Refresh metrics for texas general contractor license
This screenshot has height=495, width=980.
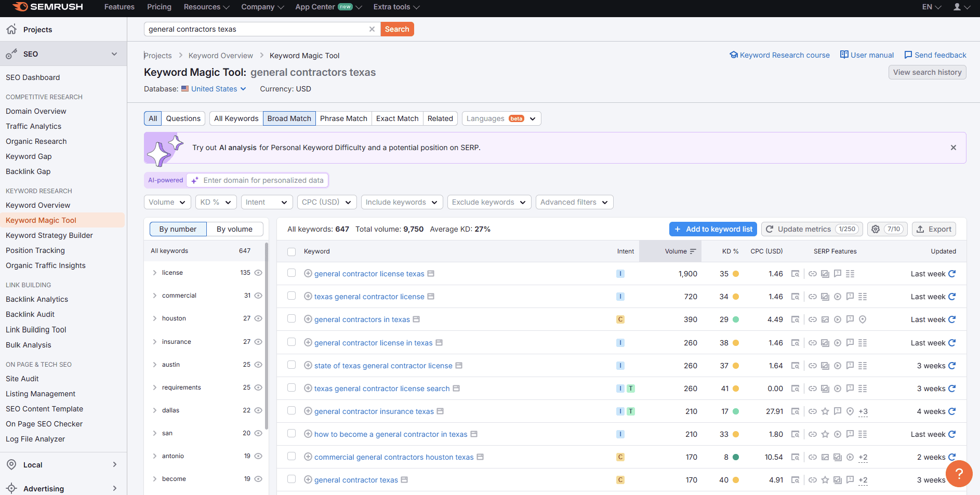point(952,297)
